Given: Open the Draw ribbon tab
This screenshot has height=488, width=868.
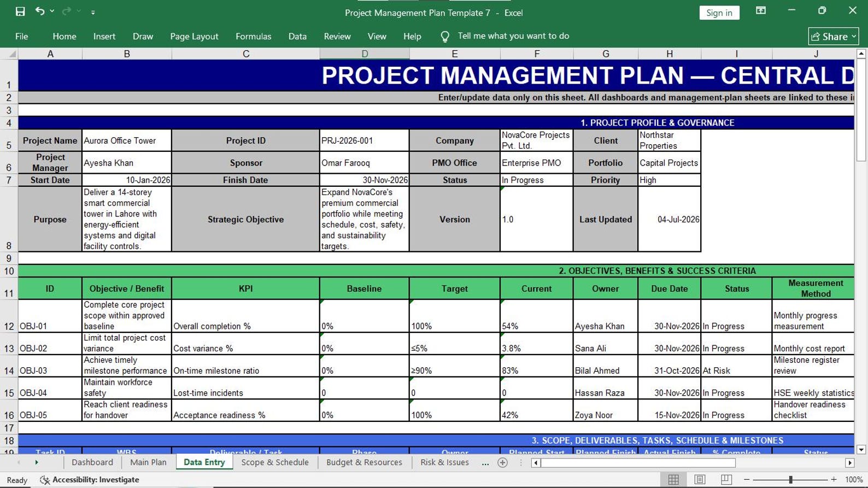Looking at the screenshot, I should [x=143, y=37].
